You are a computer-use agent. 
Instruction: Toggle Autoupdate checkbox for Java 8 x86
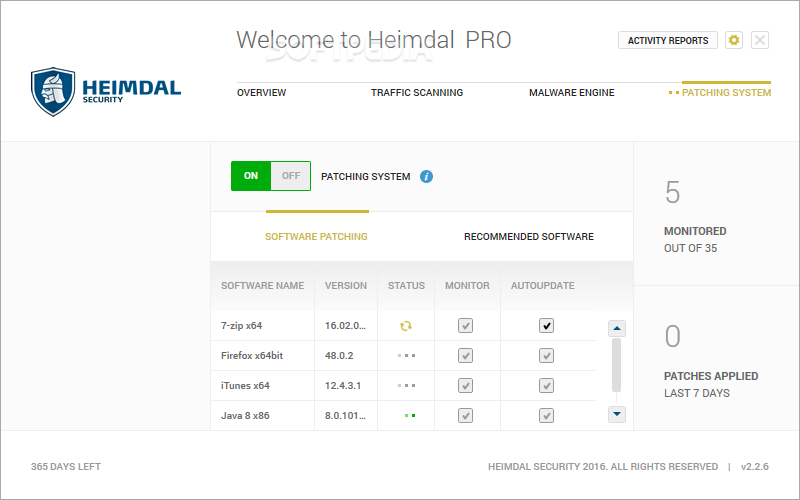click(546, 416)
